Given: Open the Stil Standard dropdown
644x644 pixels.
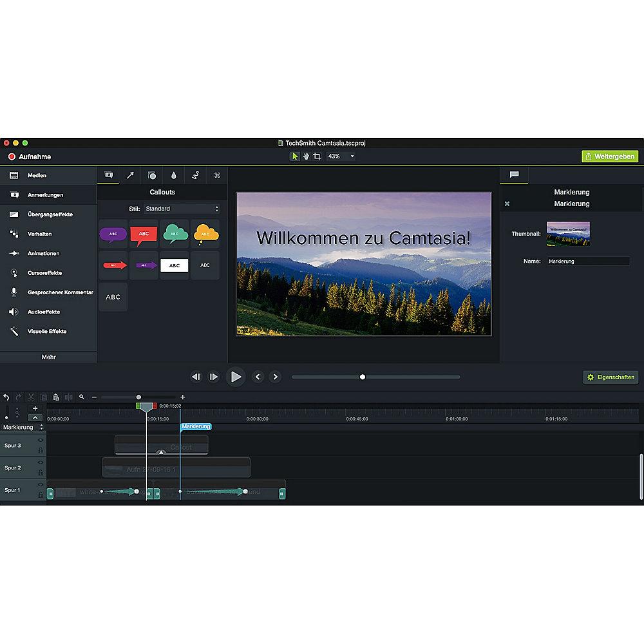Looking at the screenshot, I should (x=182, y=209).
